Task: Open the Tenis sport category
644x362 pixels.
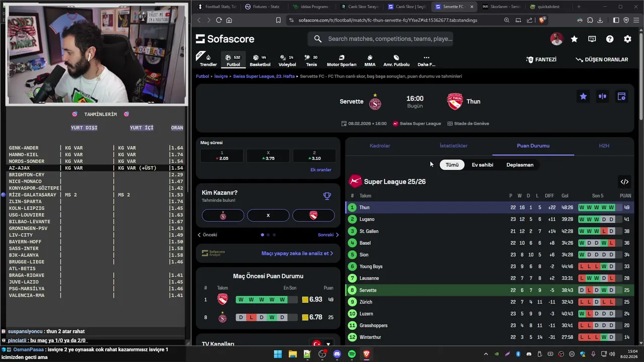Action: click(x=311, y=60)
